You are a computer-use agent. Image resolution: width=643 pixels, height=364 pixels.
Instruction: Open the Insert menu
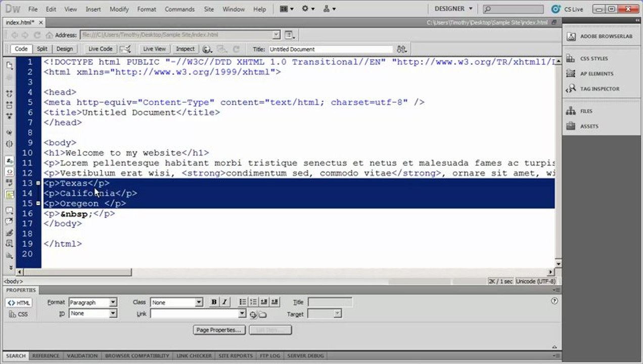(93, 9)
